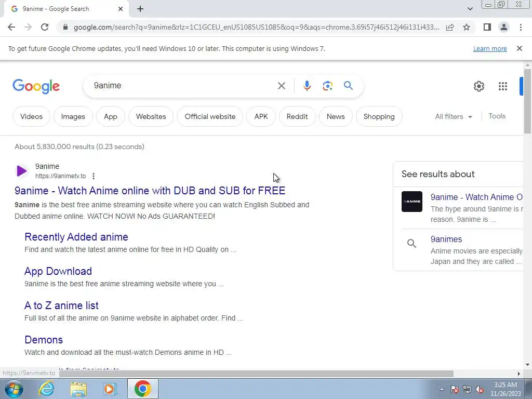
Task: Click the https://9animetv.to address text
Action: (x=60, y=176)
